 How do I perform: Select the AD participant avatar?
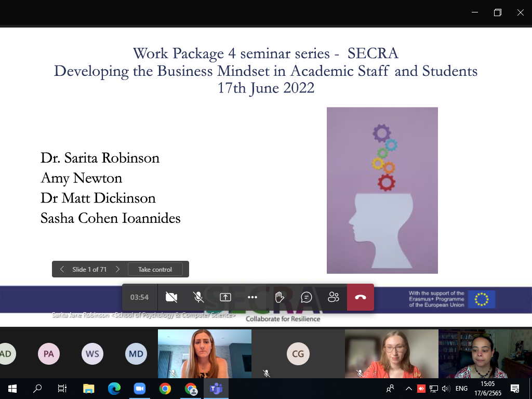(7, 354)
